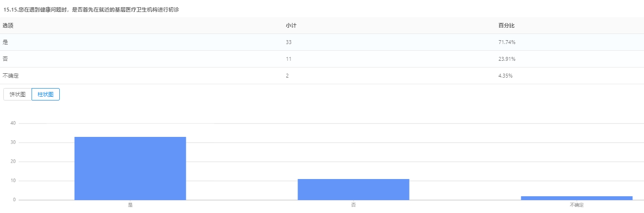Viewport: 644px width, 213px height.
Task: Switch to the 饼状图 tab
Action: coord(18,94)
